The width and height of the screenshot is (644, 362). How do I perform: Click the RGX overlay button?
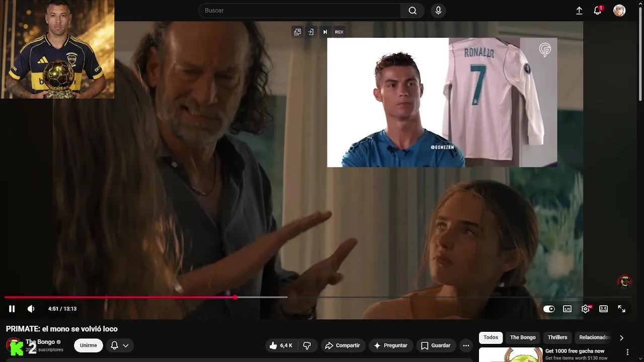(x=339, y=32)
